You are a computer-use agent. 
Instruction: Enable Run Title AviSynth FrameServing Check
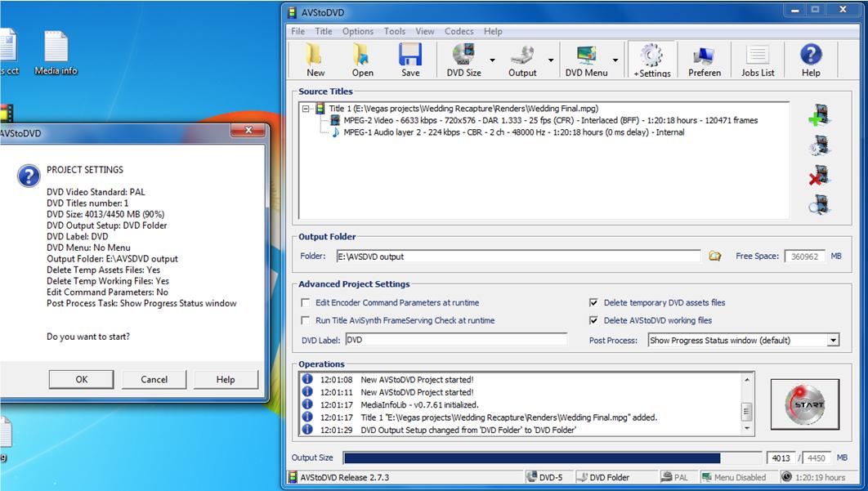[x=305, y=320]
